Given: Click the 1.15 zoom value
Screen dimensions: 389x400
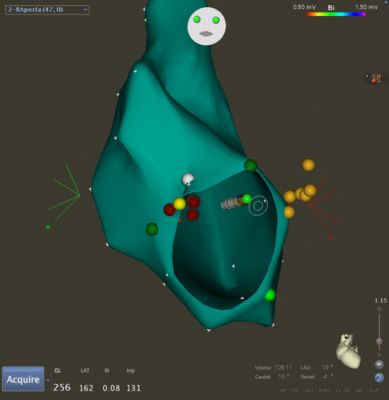Looking at the screenshot, I should coord(381,301).
